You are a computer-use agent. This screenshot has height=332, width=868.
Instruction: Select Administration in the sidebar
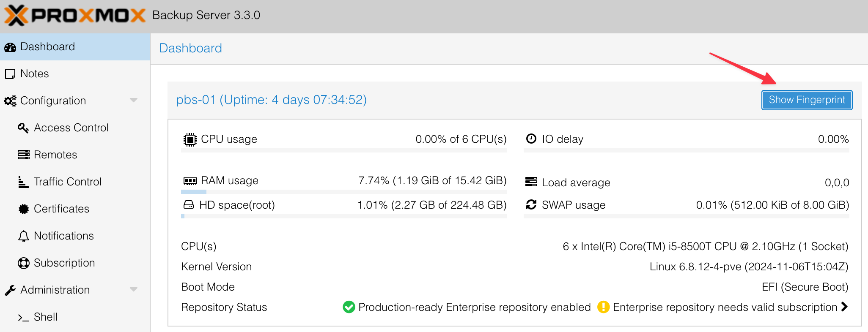pos(55,290)
